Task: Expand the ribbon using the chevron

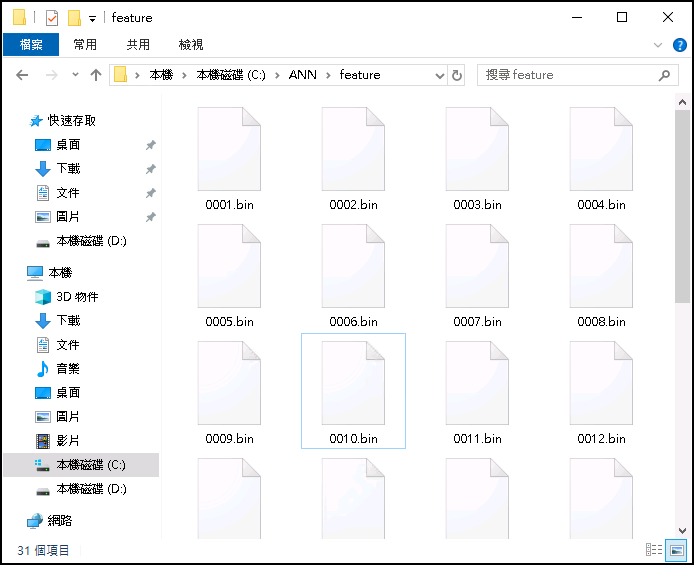Action: pyautogui.click(x=658, y=45)
